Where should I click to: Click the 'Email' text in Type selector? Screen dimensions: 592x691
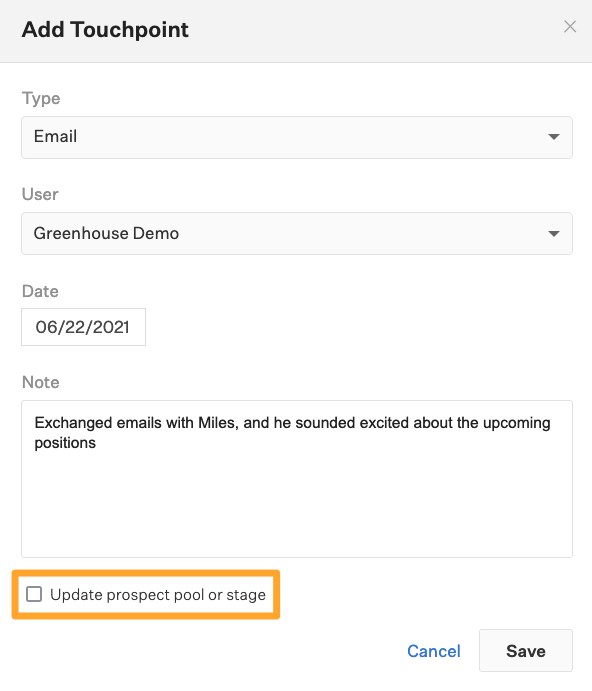point(56,137)
